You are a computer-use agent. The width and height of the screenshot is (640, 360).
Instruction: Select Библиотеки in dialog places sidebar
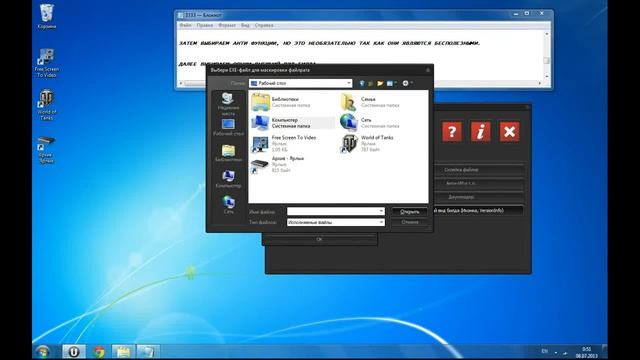228,153
